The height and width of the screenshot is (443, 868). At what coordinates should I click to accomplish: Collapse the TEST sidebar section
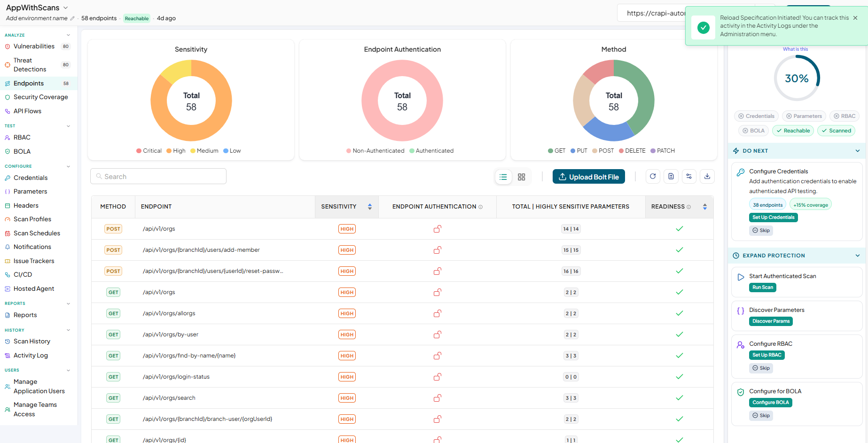(69, 126)
